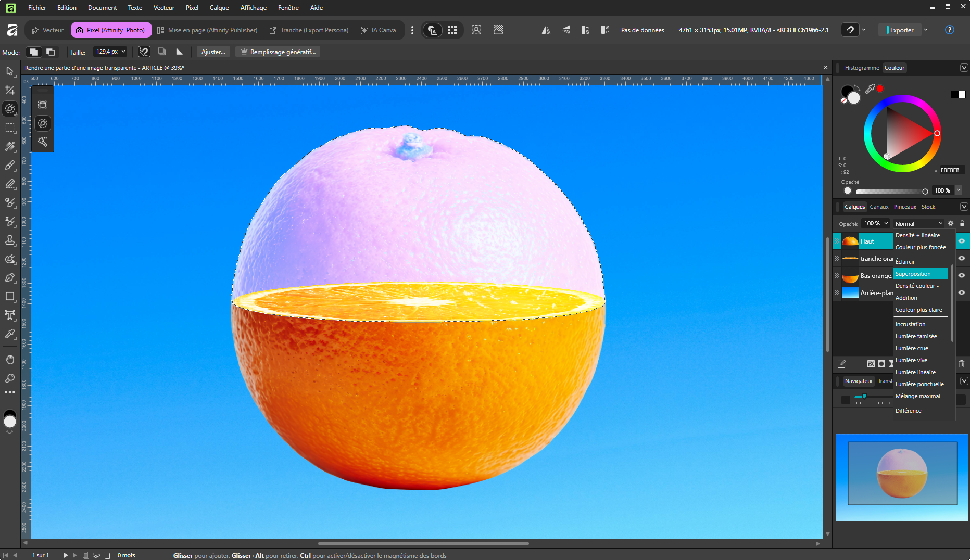Switch to the Canaux tab
Screen dimensions: 970x560
click(879, 207)
